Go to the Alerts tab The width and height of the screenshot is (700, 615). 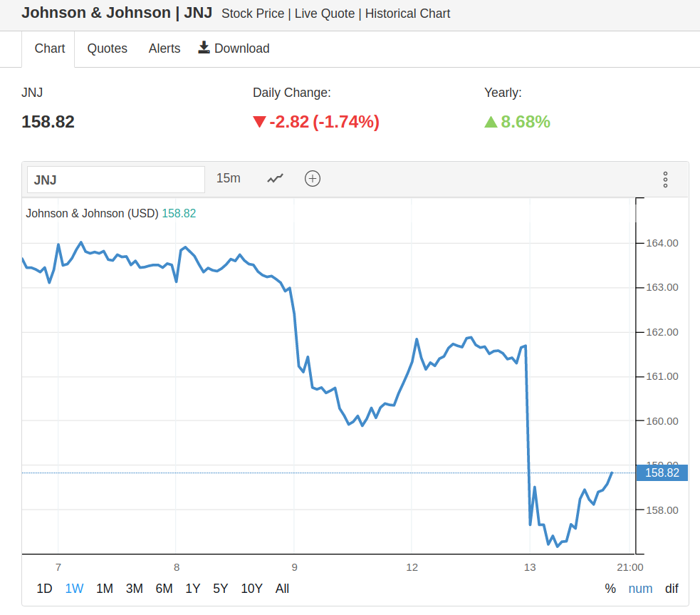coord(164,48)
